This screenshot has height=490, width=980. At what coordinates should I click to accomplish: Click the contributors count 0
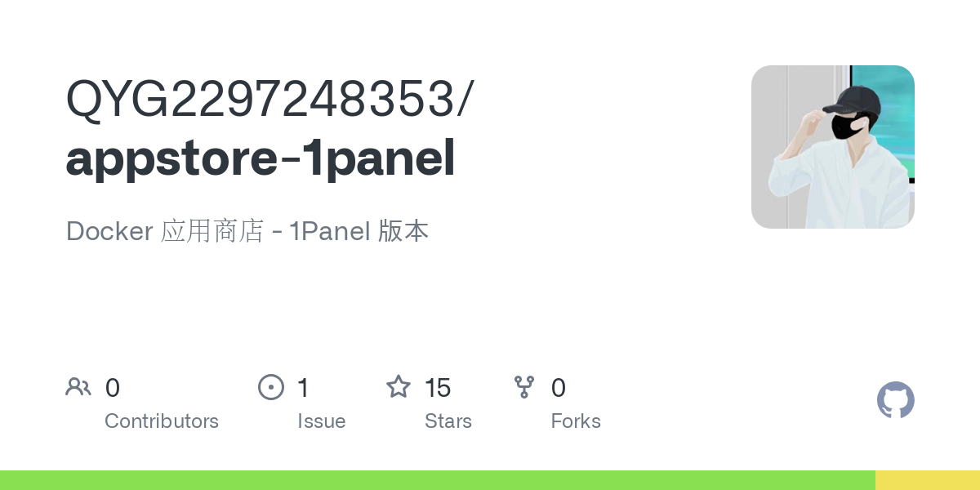coord(113,388)
